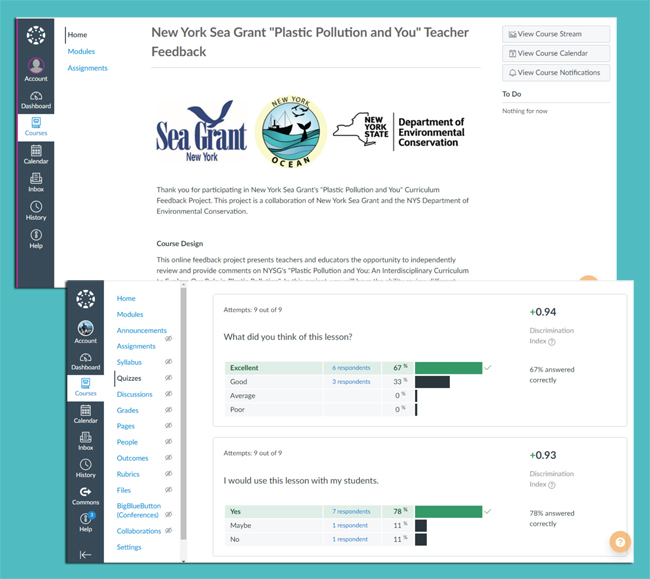Image resolution: width=650 pixels, height=579 pixels.
Task: Open Grades in bottom course menu
Action: pos(127,410)
